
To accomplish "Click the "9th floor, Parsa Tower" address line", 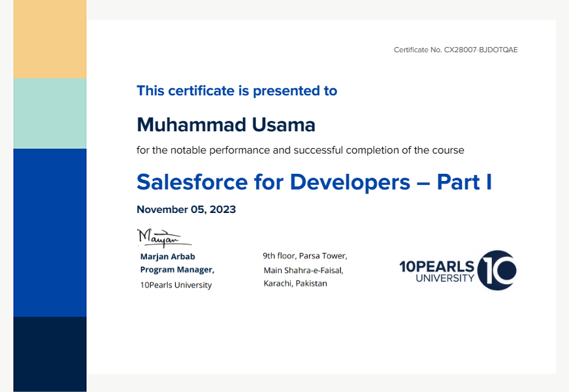I will pos(304,256).
